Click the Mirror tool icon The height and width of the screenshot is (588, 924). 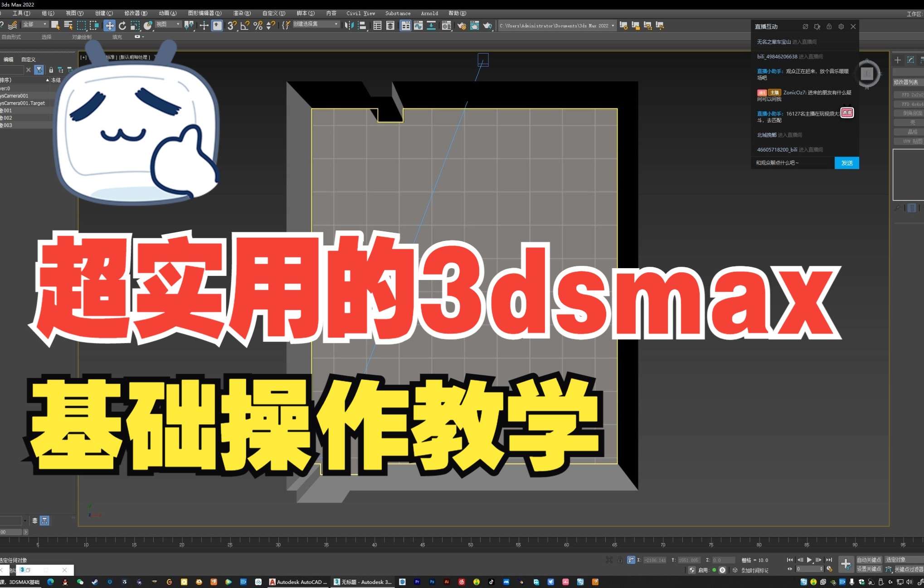(348, 25)
